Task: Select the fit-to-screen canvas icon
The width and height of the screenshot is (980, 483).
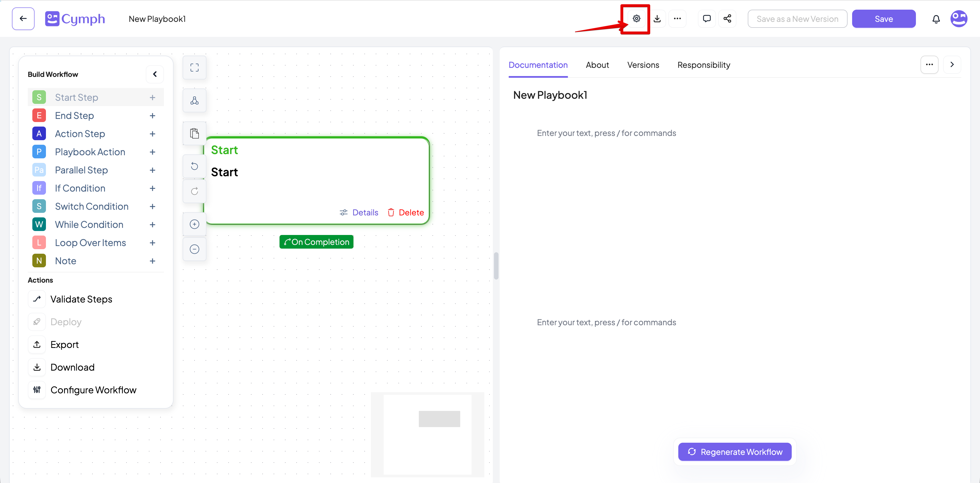Action: (x=195, y=67)
